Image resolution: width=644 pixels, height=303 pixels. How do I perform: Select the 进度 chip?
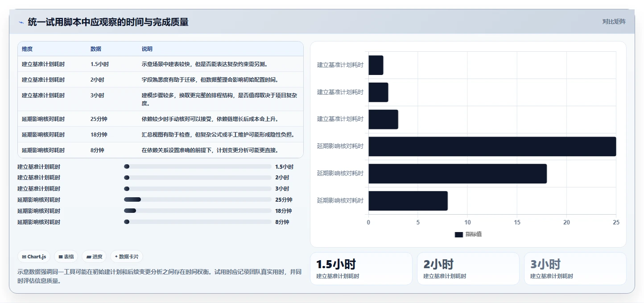(94, 257)
